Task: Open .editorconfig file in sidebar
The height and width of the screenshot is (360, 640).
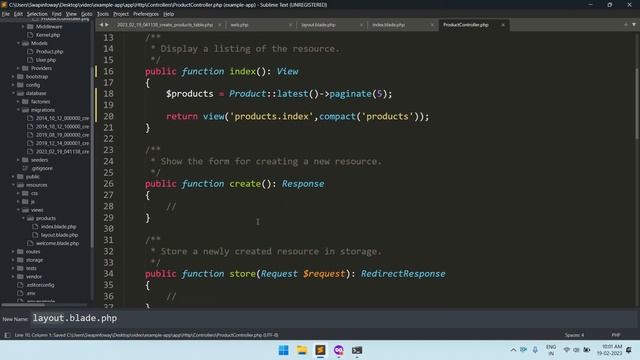Action: (40, 285)
